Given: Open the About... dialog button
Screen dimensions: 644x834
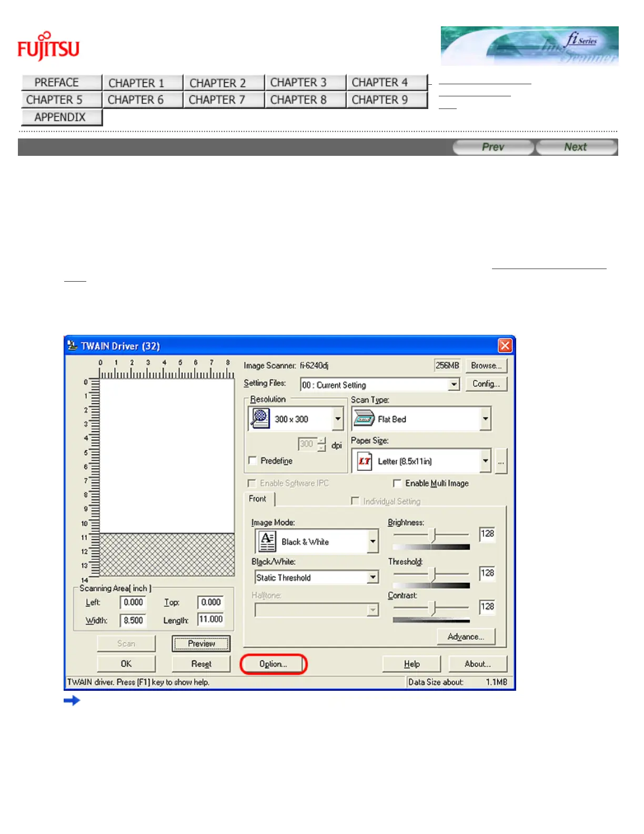Looking at the screenshot, I should [478, 664].
